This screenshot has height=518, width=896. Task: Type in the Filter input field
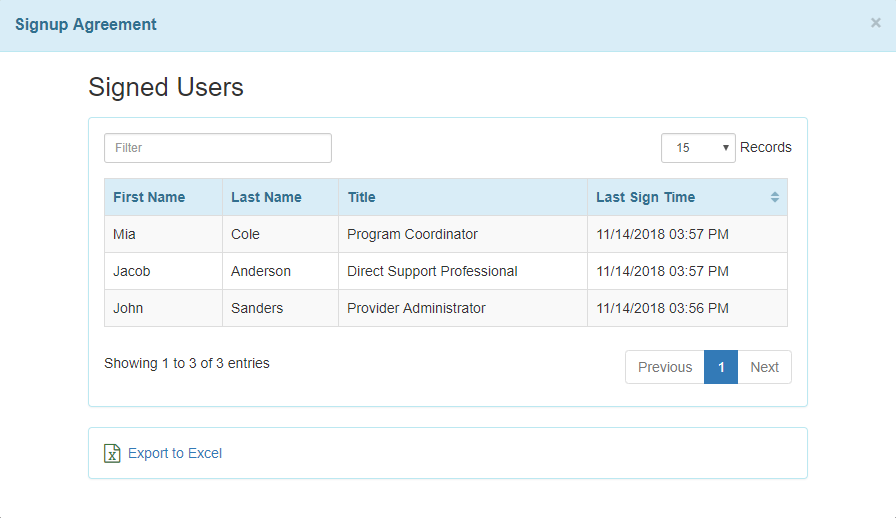pyautogui.click(x=218, y=148)
